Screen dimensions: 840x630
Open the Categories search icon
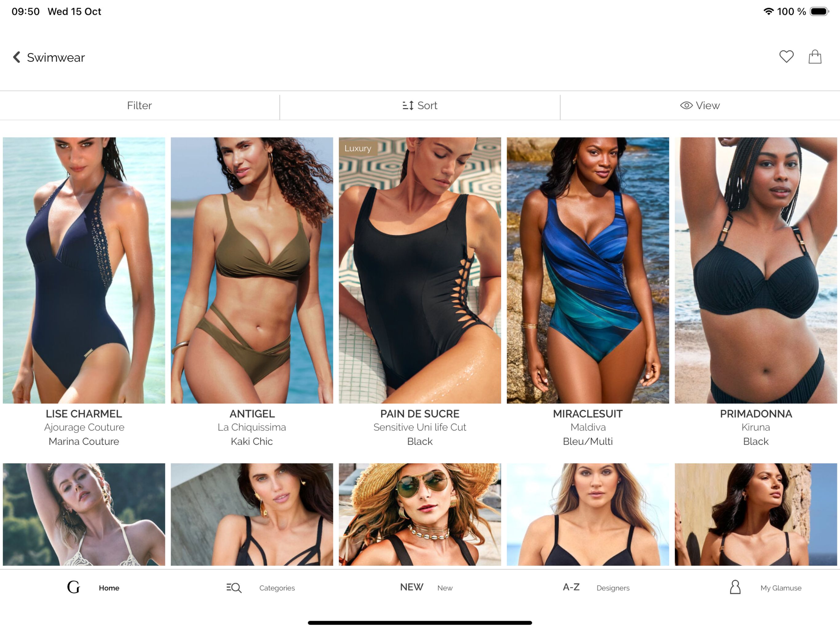coord(234,588)
